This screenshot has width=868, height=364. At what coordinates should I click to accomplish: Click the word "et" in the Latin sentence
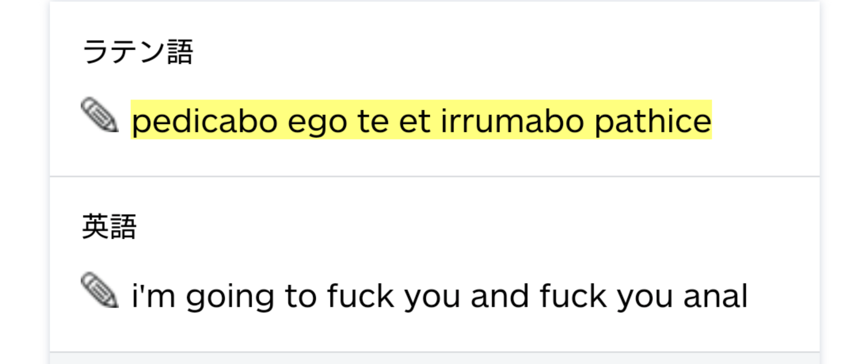(x=414, y=121)
